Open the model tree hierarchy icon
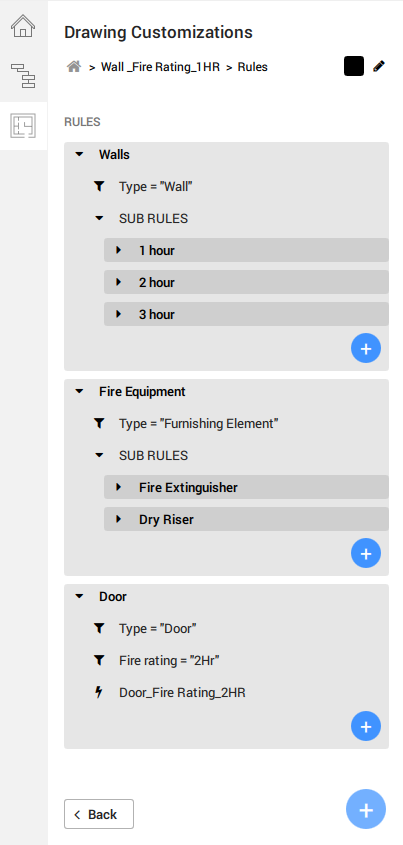Image resolution: width=403 pixels, height=845 pixels. (x=23, y=76)
